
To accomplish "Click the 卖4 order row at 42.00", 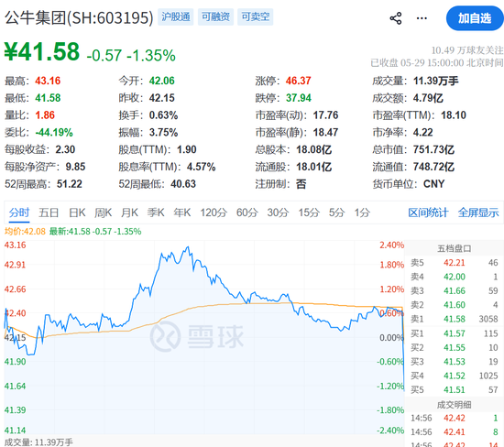I will coord(454,277).
